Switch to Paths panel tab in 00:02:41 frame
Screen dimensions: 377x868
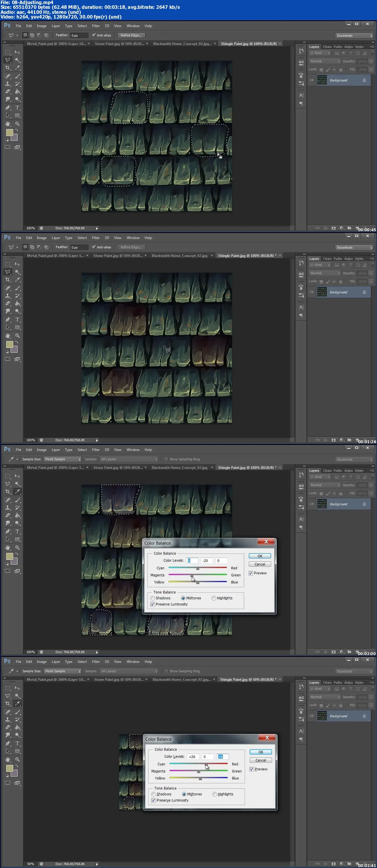tap(338, 683)
